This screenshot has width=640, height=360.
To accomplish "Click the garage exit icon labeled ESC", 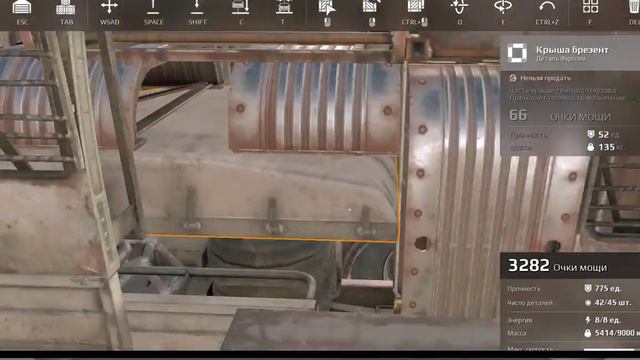I will point(22,7).
